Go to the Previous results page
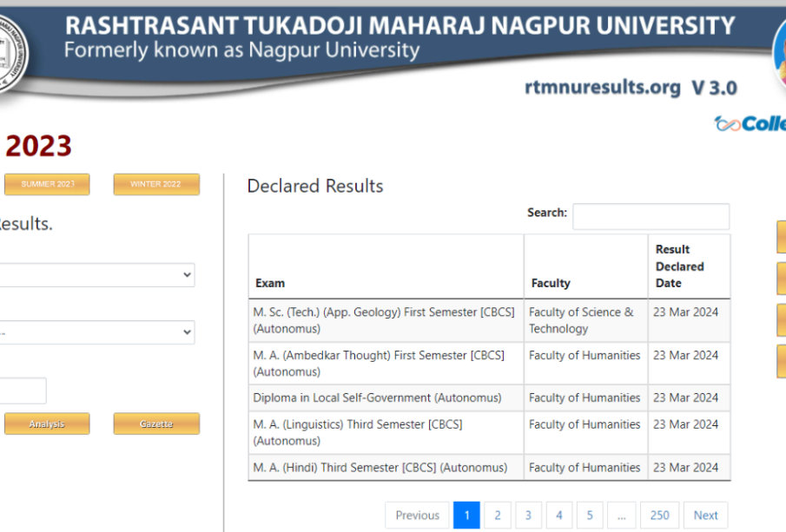The image size is (786, 532). tap(417, 515)
